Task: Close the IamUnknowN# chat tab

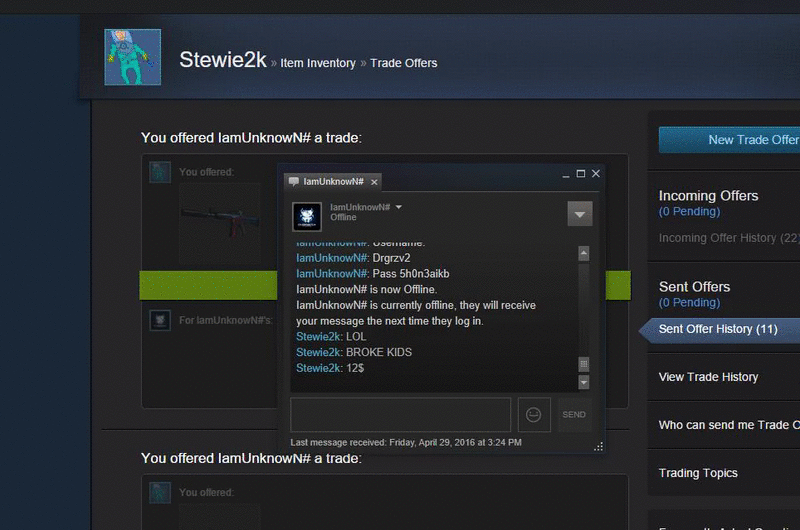Action: (374, 182)
